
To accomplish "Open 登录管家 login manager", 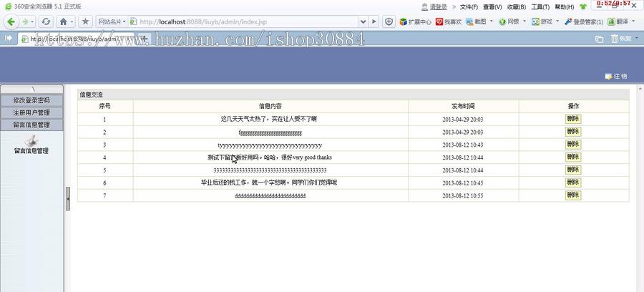I will [x=584, y=21].
